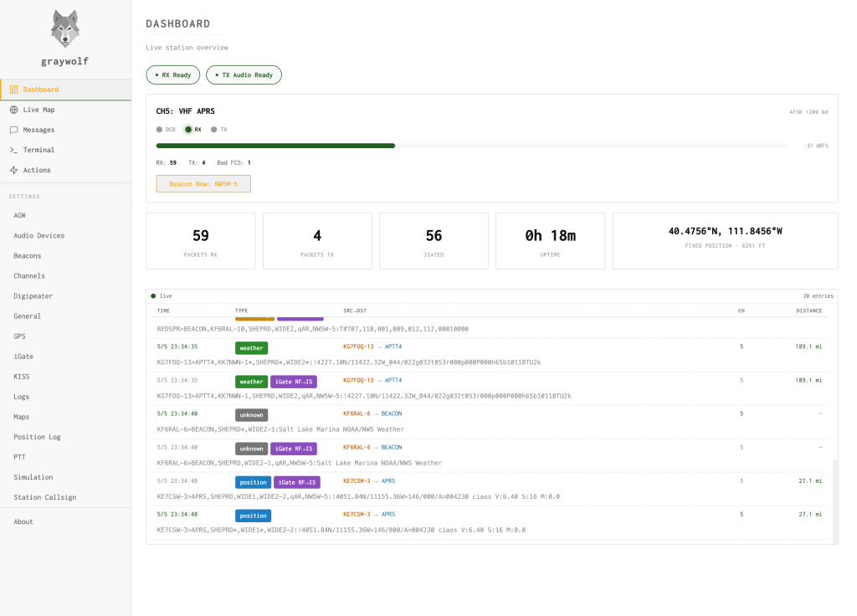Open Beacons settings

pos(65,256)
